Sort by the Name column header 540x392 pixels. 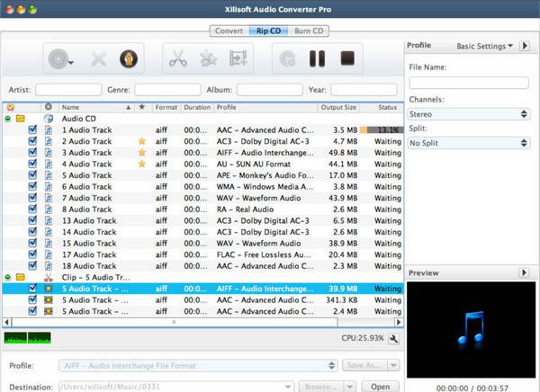(96, 107)
